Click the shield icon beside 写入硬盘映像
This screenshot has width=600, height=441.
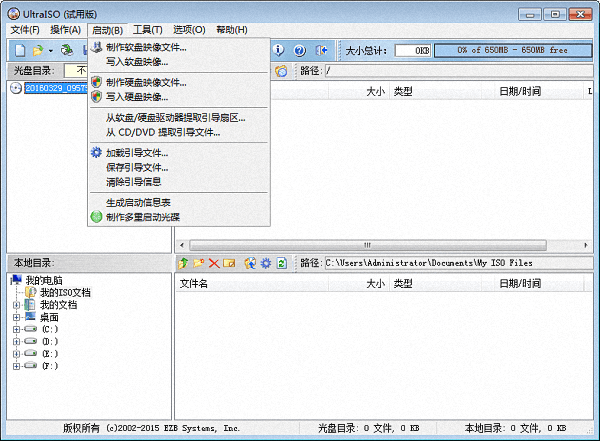pyautogui.click(x=96, y=96)
